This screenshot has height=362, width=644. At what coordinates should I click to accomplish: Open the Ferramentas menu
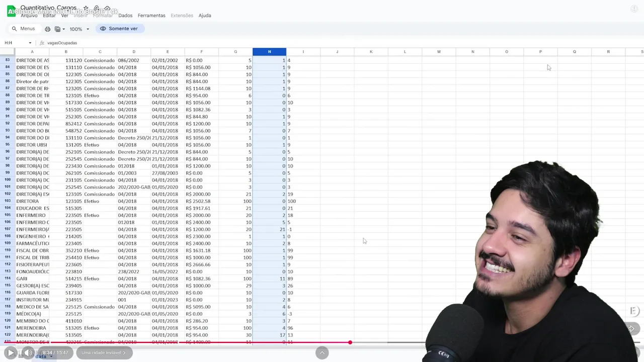tap(151, 16)
